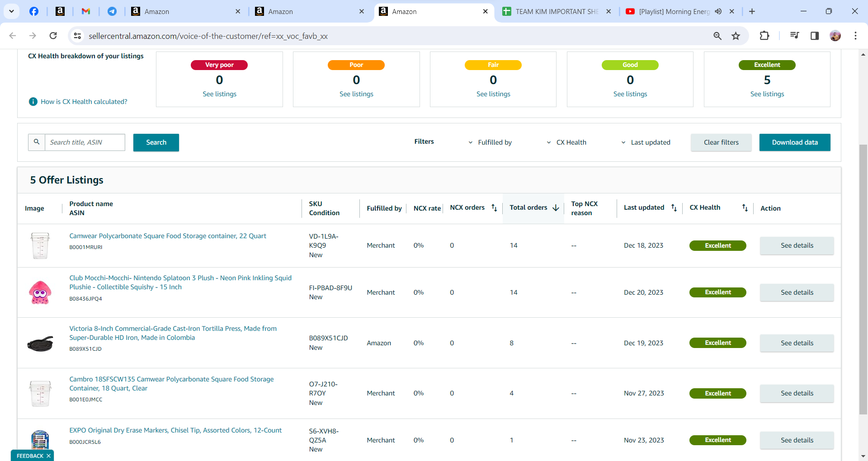The height and width of the screenshot is (461, 868).
Task: Switch to the first Amazon tab
Action: (x=186, y=11)
